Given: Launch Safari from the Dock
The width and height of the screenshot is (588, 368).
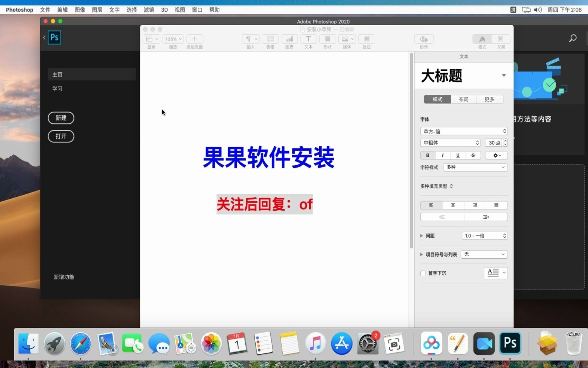Looking at the screenshot, I should click(81, 343).
